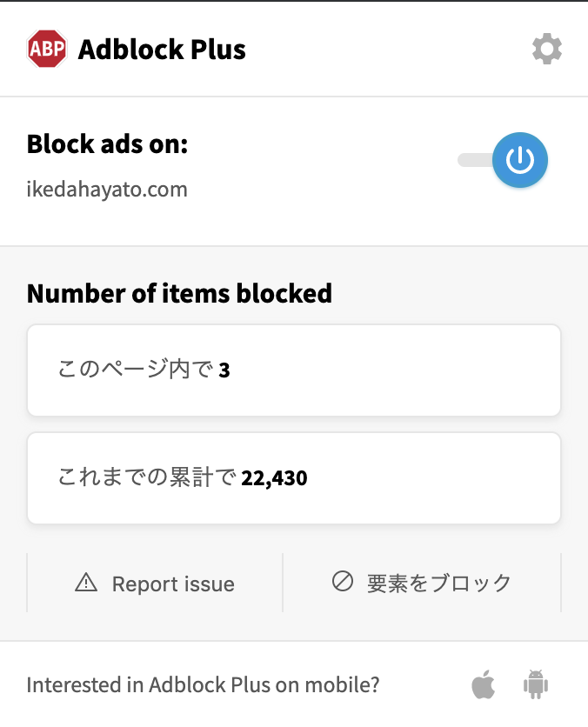Viewport: 588px width, 727px height.
Task: Open the settings gear icon
Action: 546,49
